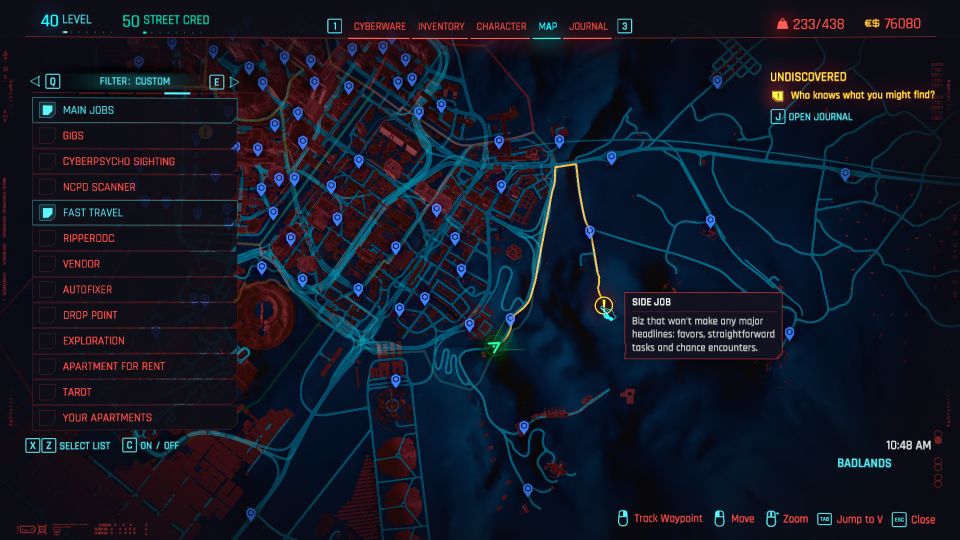Click the 1 key tab-left indicator
Viewport: 960px width, 540px height.
click(x=334, y=26)
